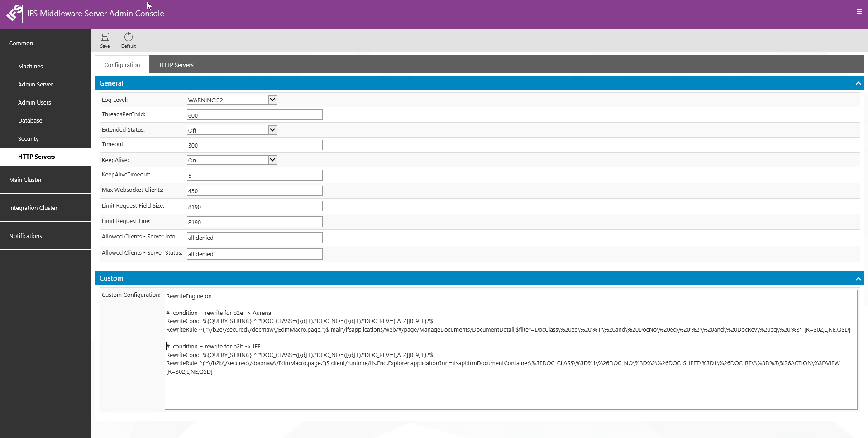Click the IFS logo in header
Screen dimensions: 868x438
14,14
